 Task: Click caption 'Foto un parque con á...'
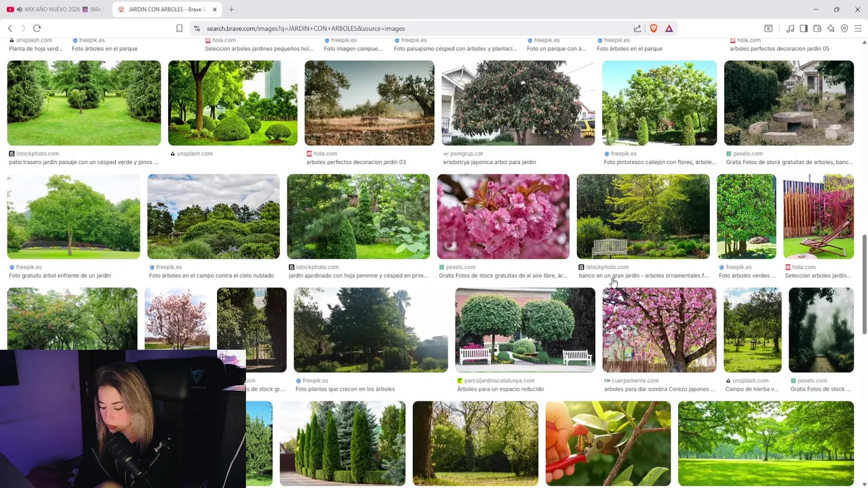pyautogui.click(x=556, y=49)
